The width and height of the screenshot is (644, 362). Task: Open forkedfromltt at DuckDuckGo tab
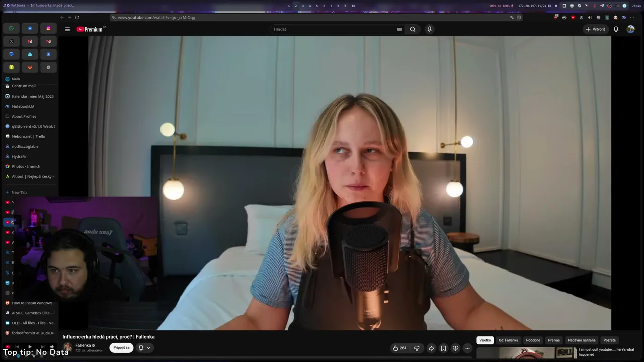(x=29, y=333)
